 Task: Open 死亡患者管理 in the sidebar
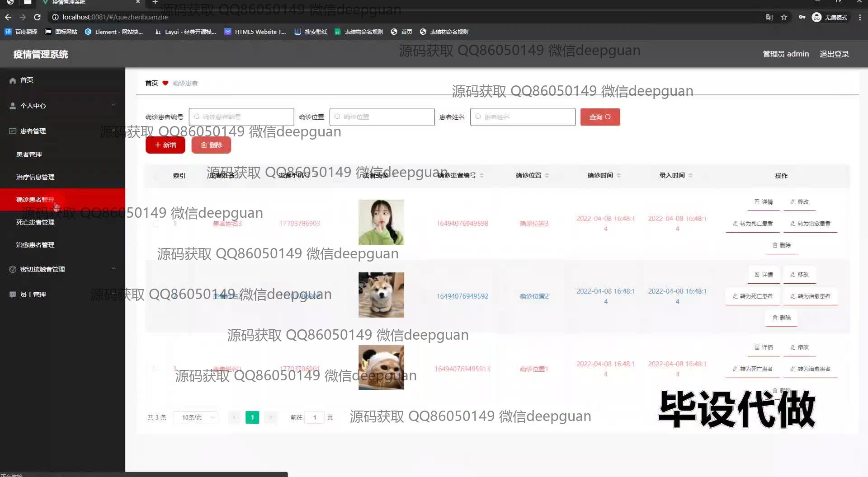point(35,222)
